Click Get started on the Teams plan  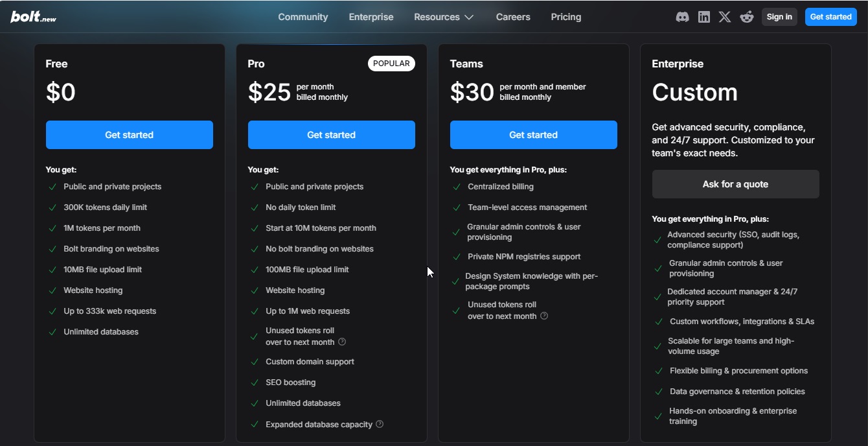533,134
